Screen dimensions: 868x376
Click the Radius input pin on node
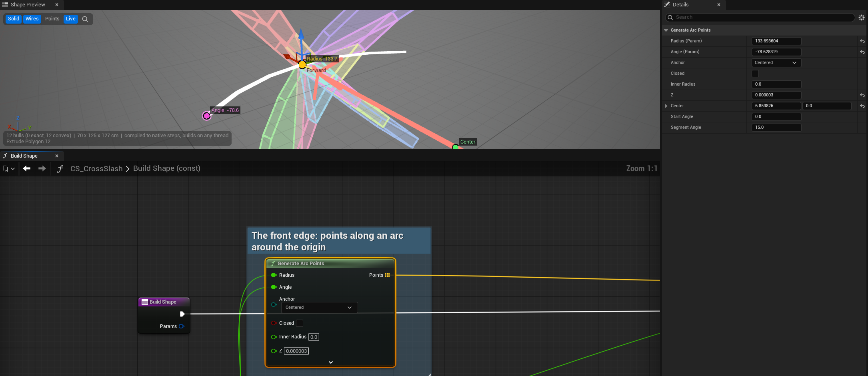(x=274, y=275)
